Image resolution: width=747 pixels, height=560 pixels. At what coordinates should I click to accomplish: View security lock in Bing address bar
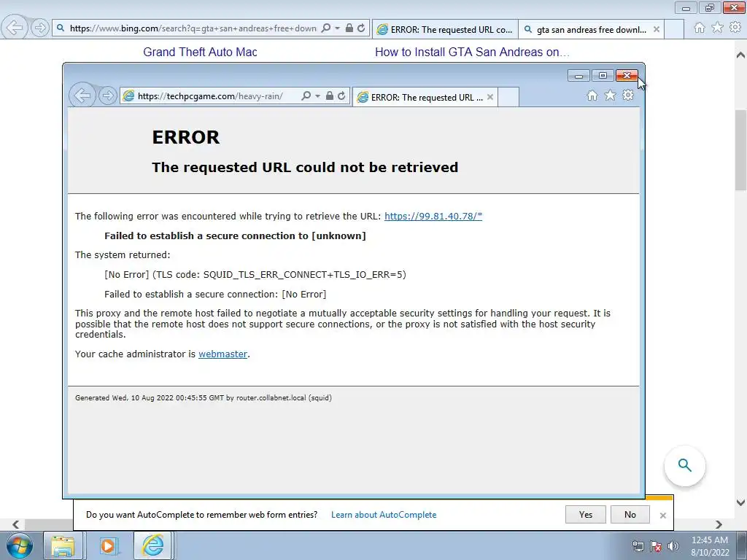click(349, 28)
